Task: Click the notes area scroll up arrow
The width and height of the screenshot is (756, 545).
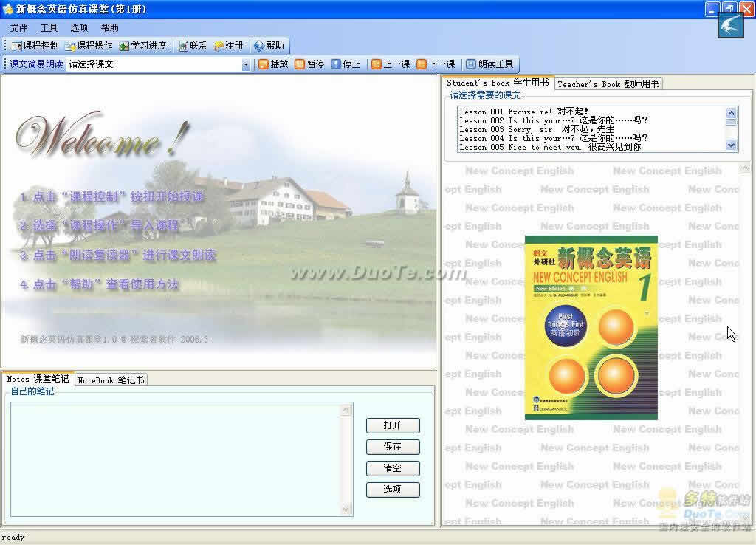Action: 346,410
